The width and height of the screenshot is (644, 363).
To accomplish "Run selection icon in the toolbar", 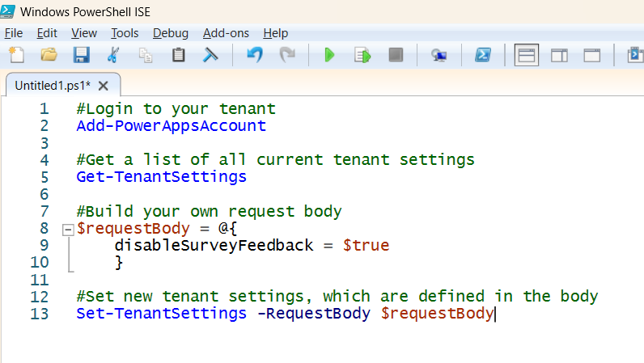I will click(362, 55).
